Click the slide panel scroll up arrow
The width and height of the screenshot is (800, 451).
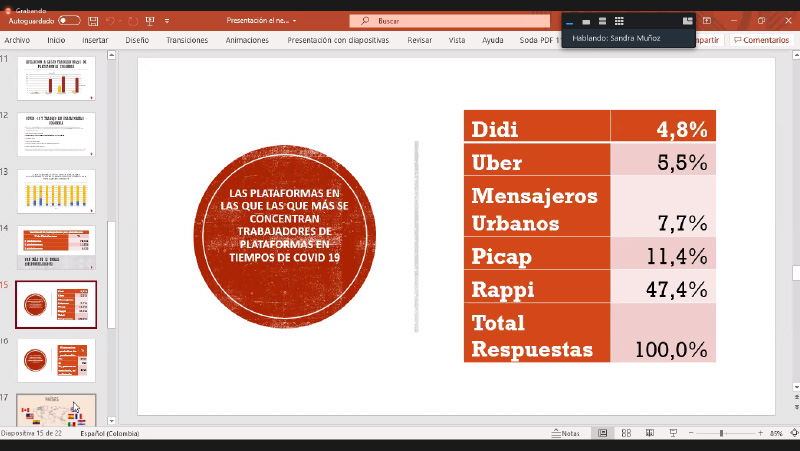[x=112, y=55]
